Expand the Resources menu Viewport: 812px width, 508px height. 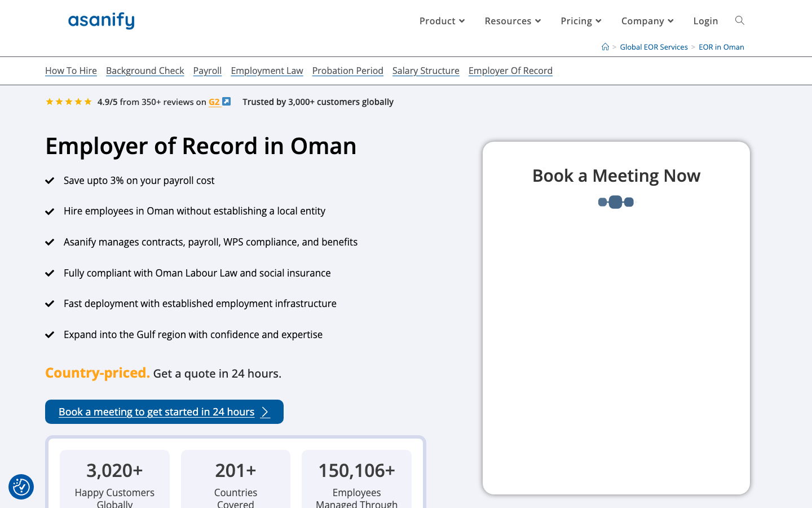click(x=513, y=21)
